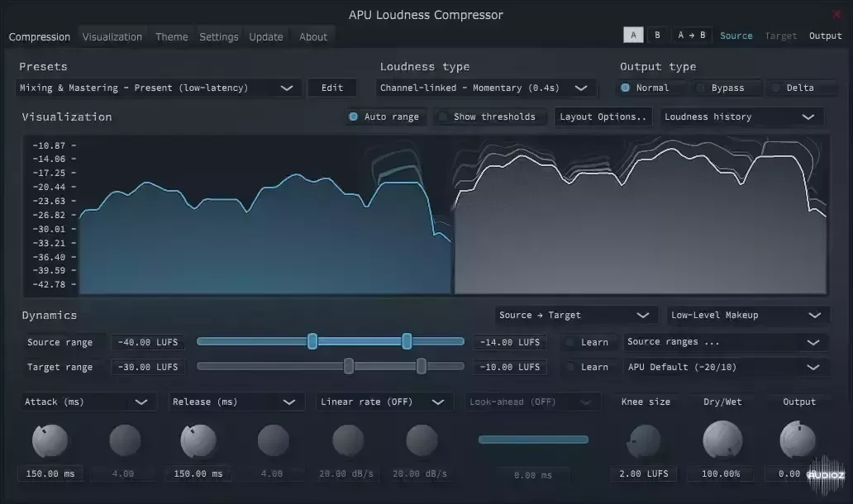853x504 pixels.
Task: Open the Look-ahead (OFF) dropdown
Action: click(x=532, y=402)
